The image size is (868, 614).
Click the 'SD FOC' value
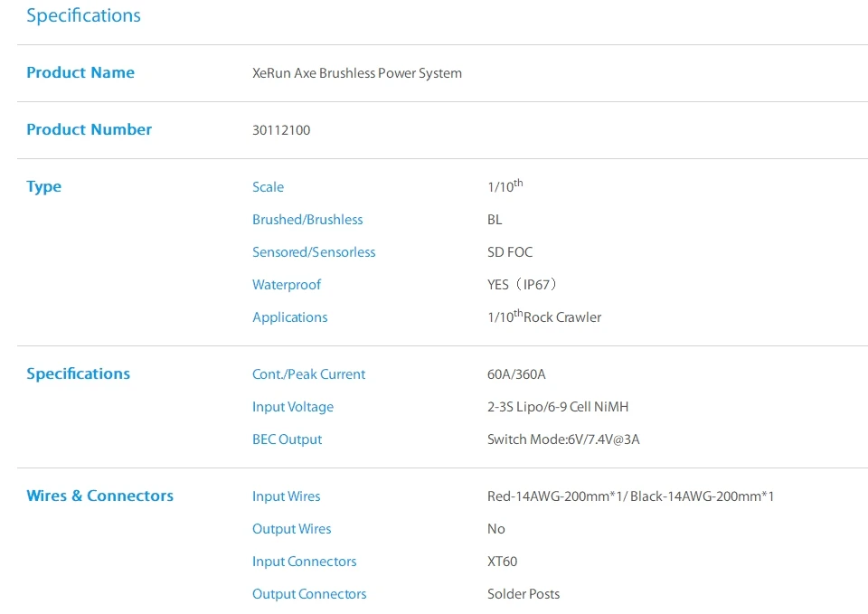(x=510, y=252)
